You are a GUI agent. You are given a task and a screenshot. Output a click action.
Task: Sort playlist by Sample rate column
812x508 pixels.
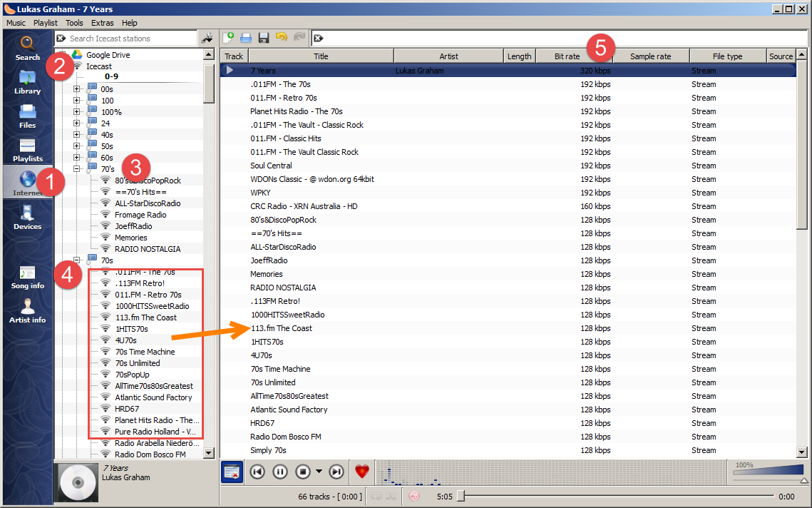tap(650, 56)
